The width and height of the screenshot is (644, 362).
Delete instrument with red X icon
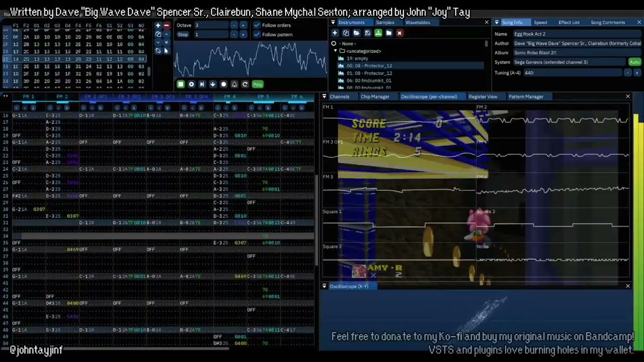(x=399, y=33)
